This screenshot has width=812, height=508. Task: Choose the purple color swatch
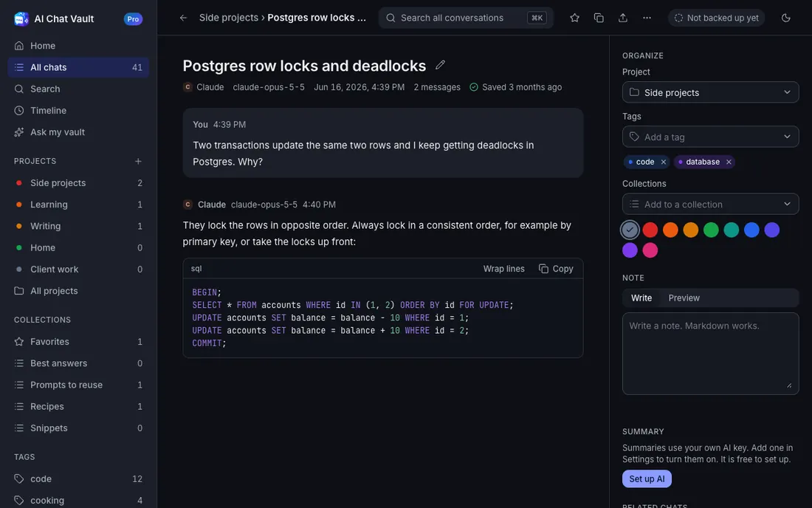click(630, 250)
